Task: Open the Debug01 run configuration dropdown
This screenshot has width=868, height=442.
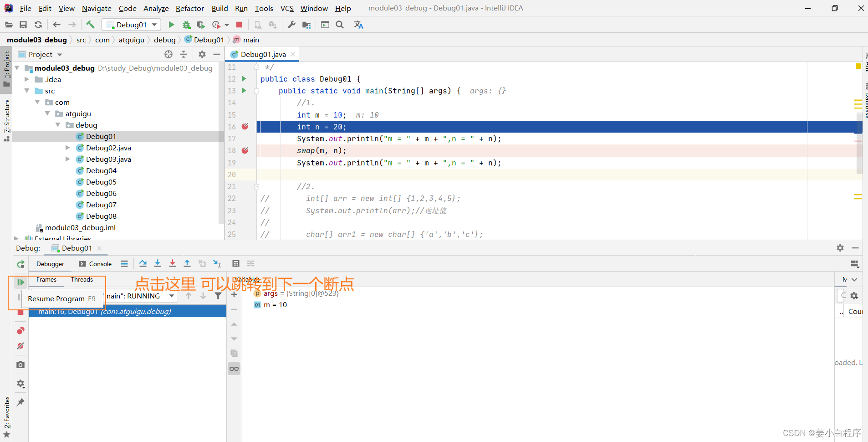Action: click(132, 25)
